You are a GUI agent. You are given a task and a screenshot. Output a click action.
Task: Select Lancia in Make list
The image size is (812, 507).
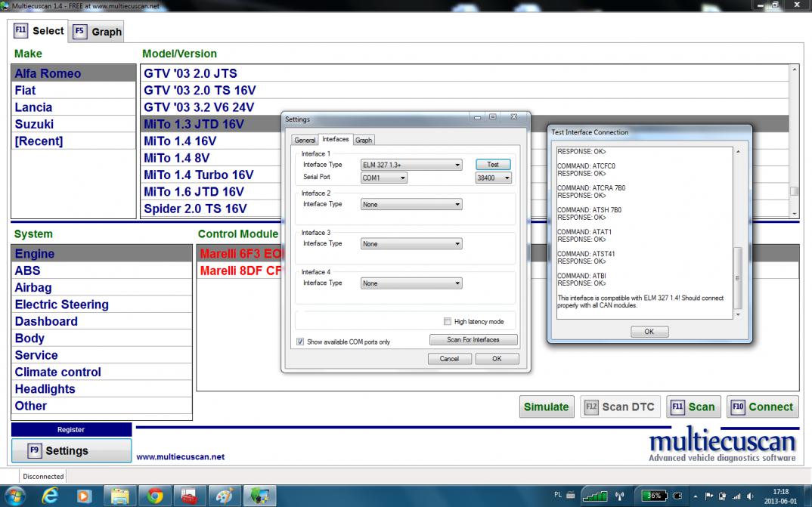[x=73, y=107]
